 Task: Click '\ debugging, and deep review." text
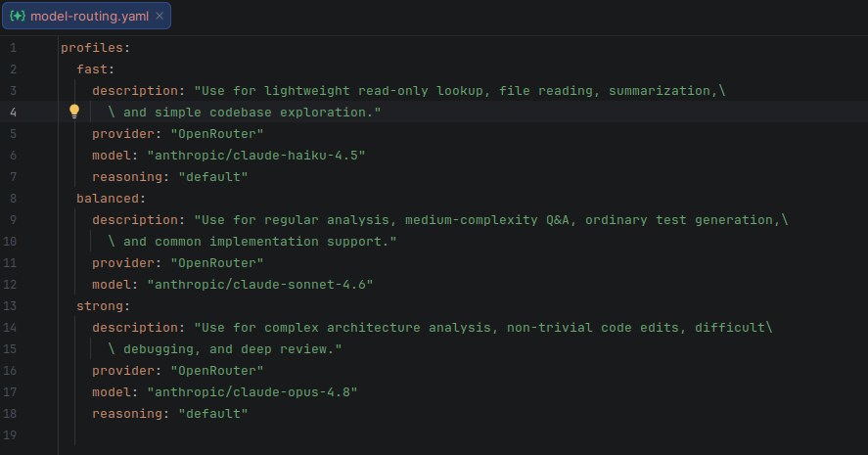click(x=225, y=349)
